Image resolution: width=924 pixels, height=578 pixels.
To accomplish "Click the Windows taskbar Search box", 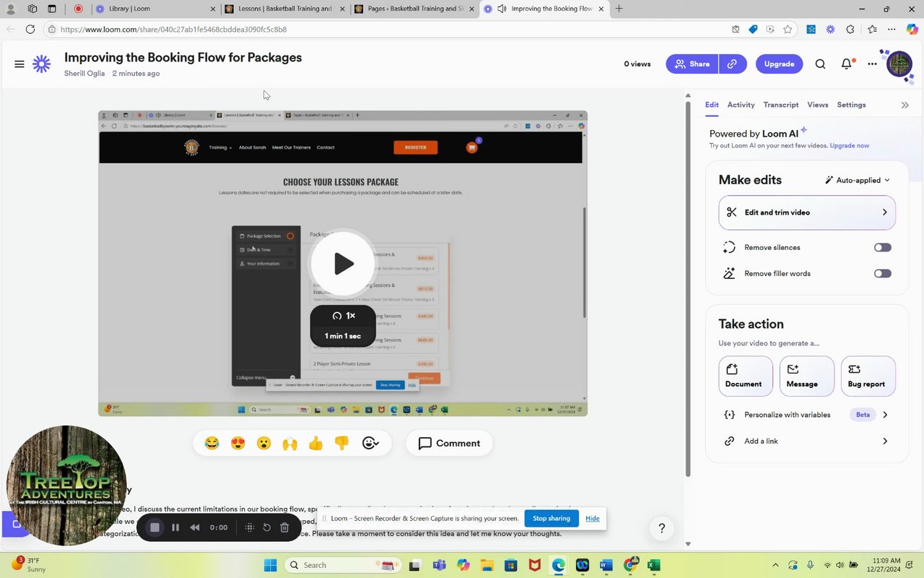I will [344, 565].
